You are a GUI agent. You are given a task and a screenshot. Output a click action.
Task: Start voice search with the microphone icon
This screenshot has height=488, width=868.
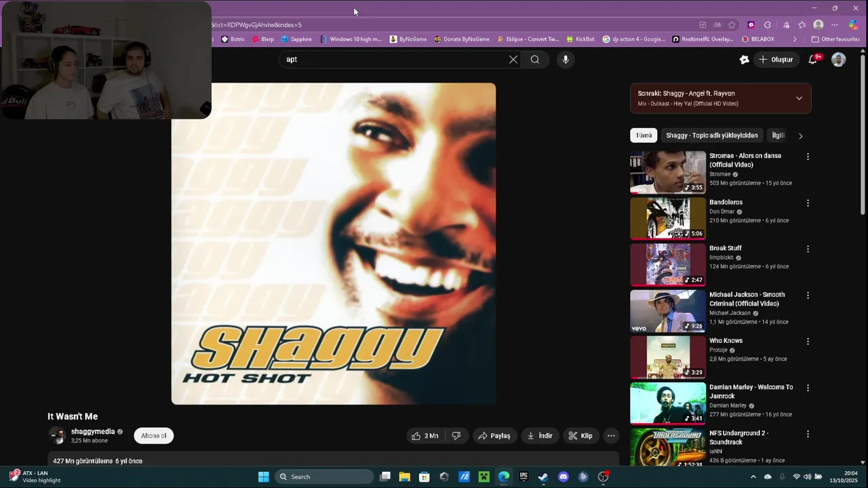click(x=566, y=60)
